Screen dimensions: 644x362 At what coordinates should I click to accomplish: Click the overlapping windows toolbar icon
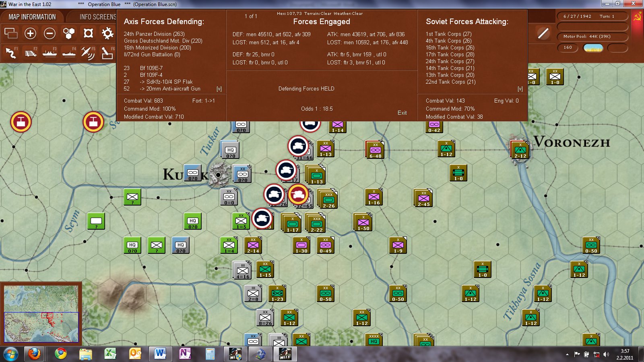11,33
